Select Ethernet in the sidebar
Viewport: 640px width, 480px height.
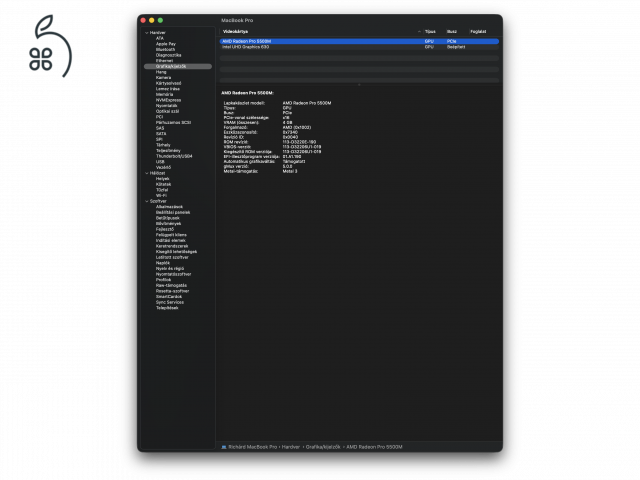[164, 61]
